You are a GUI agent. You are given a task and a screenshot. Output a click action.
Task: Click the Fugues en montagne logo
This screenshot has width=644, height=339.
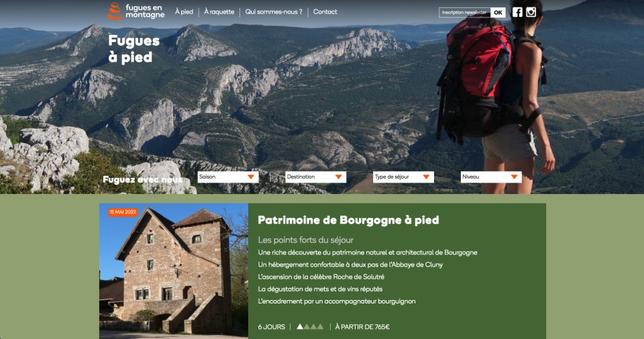pos(136,11)
